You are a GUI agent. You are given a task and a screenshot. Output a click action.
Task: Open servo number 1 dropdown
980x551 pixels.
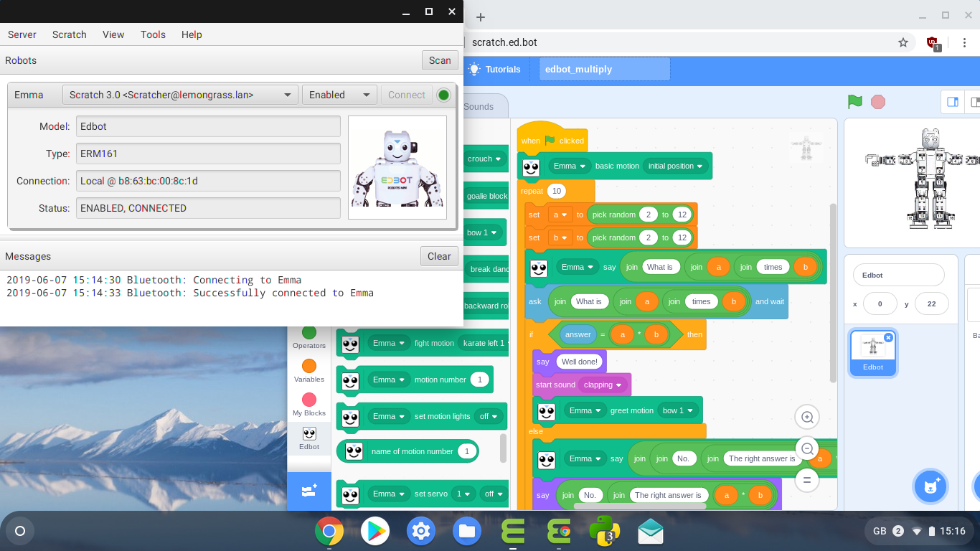pyautogui.click(x=464, y=494)
